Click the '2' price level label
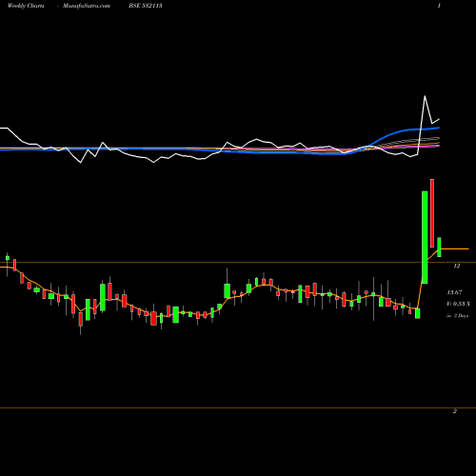This screenshot has width=476, height=476. 455,411
